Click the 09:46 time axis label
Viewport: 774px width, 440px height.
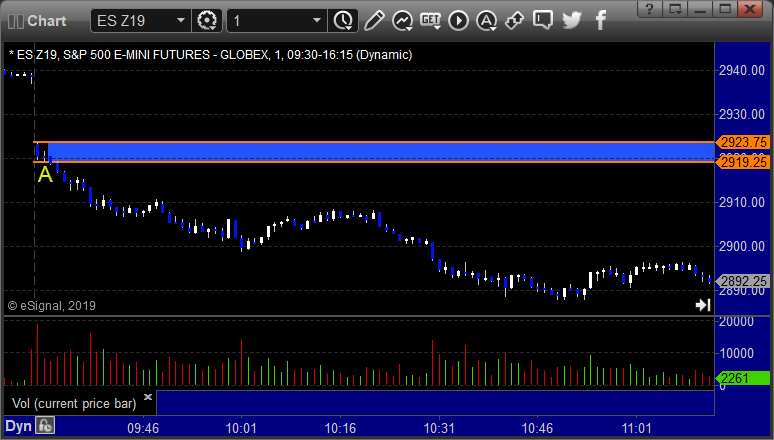click(143, 428)
